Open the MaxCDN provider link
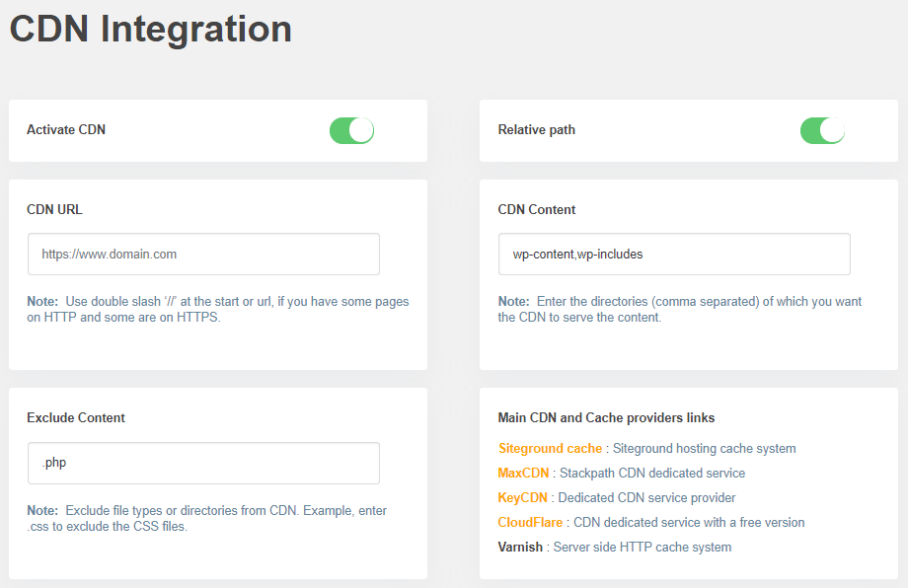 (523, 473)
